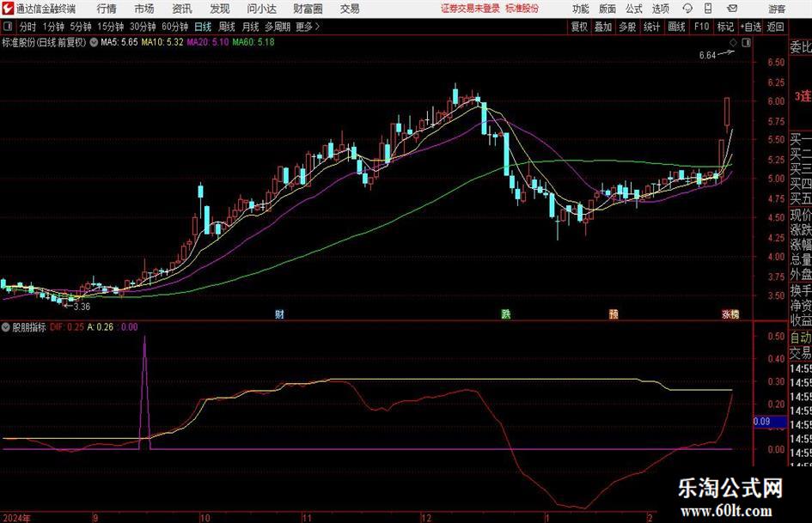Open the 问小达 menu
The image size is (812, 523).
point(261,9)
